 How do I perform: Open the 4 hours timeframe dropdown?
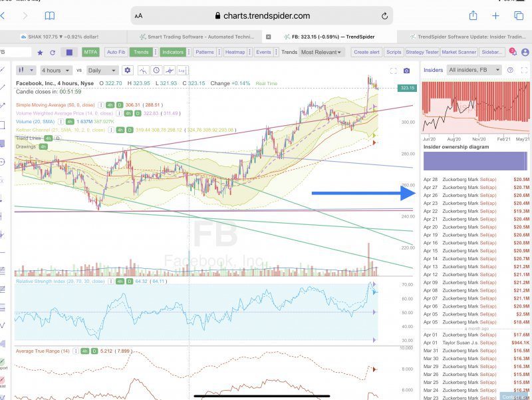click(56, 71)
